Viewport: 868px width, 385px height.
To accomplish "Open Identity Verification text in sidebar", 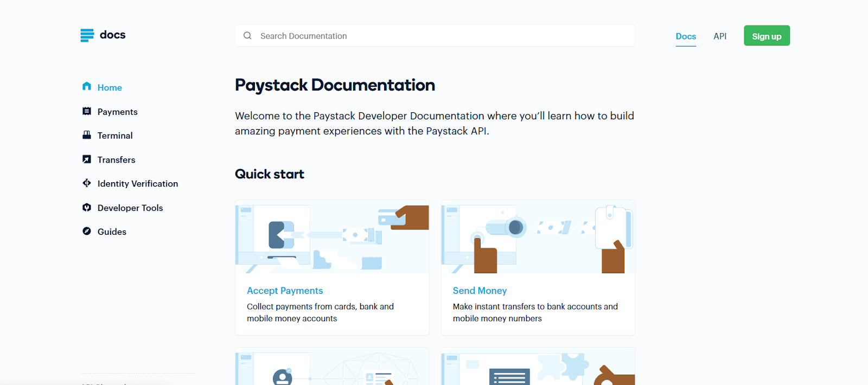I will click(138, 184).
